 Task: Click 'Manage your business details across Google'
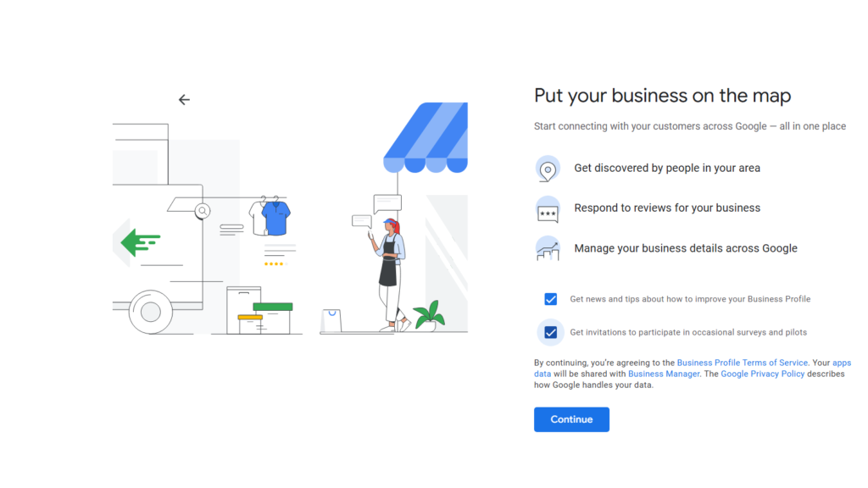(685, 248)
